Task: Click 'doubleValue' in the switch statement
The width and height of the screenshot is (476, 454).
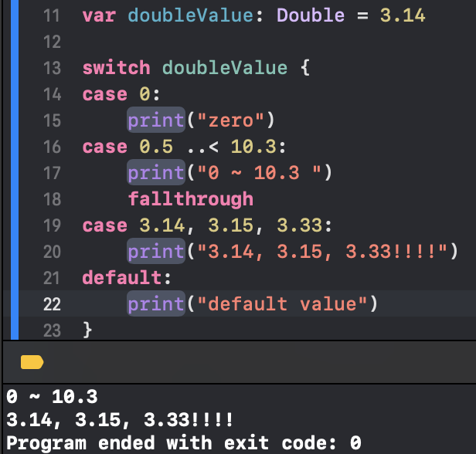Action: 225,68
